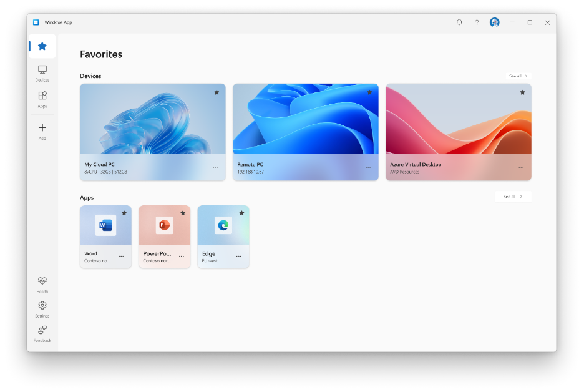Click the EU west label under Edge
Image resolution: width=584 pixels, height=392 pixels.
[x=210, y=261]
